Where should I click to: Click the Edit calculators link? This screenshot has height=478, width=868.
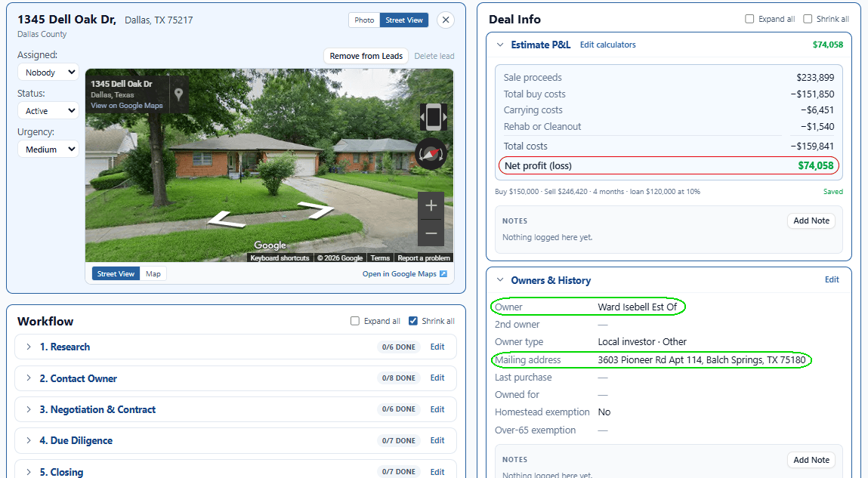608,45
